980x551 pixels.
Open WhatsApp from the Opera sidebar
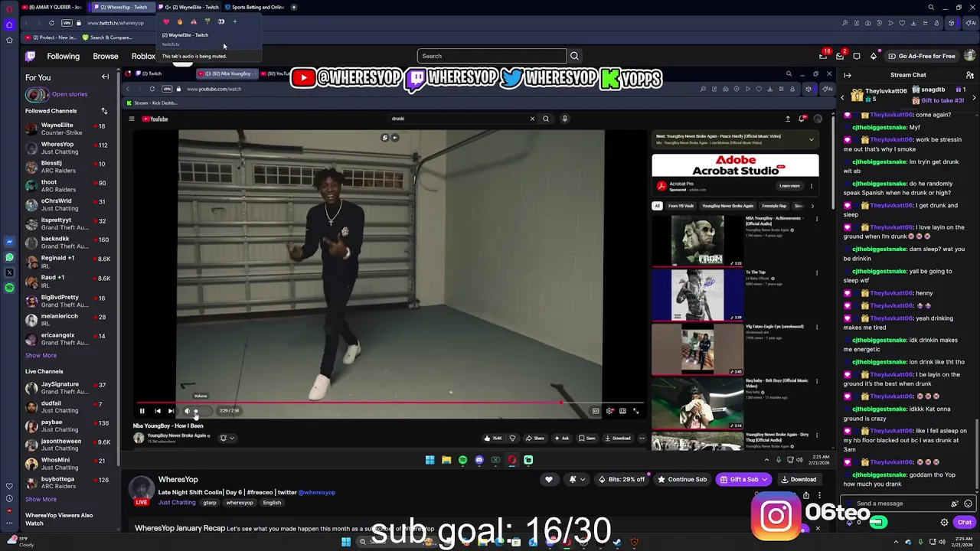[x=9, y=257]
